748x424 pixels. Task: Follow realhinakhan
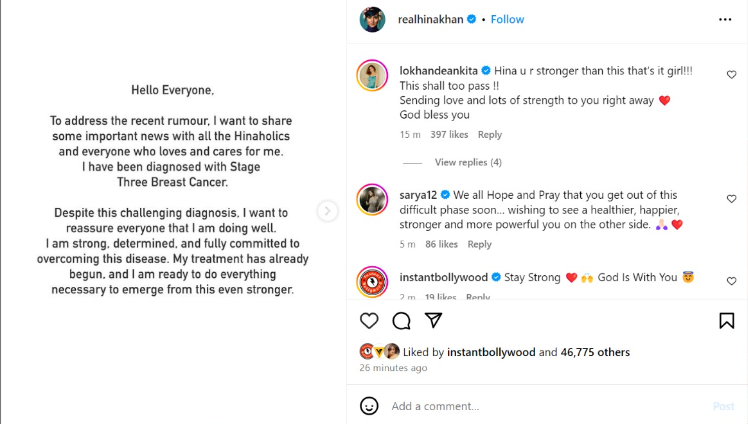(507, 19)
